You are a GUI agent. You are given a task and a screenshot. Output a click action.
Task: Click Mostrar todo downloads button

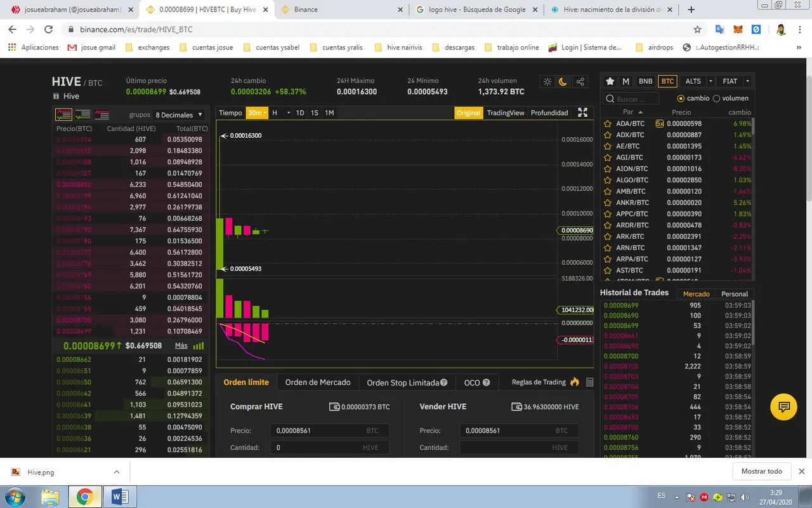(x=761, y=471)
